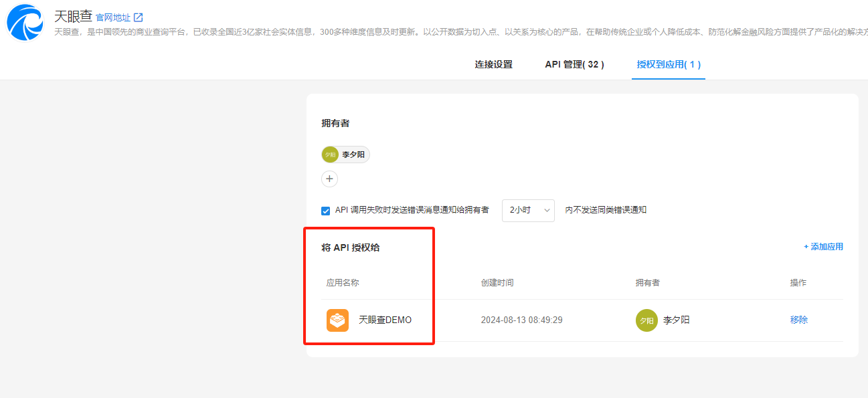Click the + 添加应用 link
Viewport: 868px width, 398px height.
click(823, 247)
